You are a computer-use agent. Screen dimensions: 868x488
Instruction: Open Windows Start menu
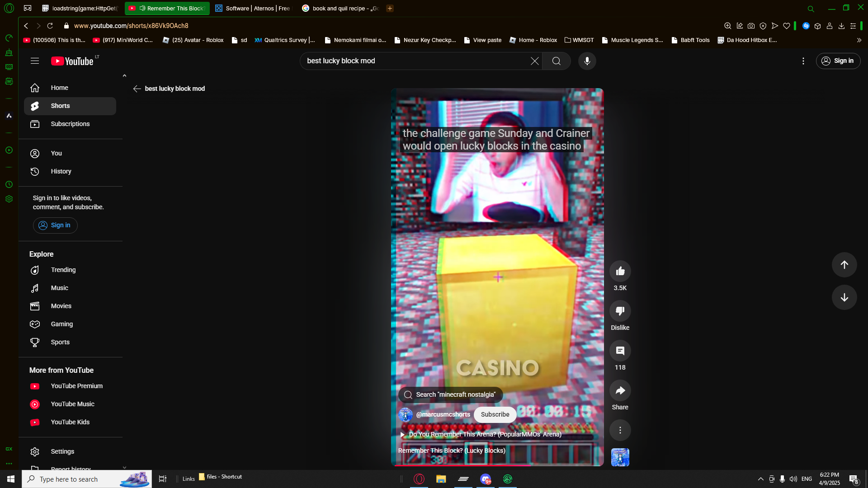pyautogui.click(x=11, y=479)
